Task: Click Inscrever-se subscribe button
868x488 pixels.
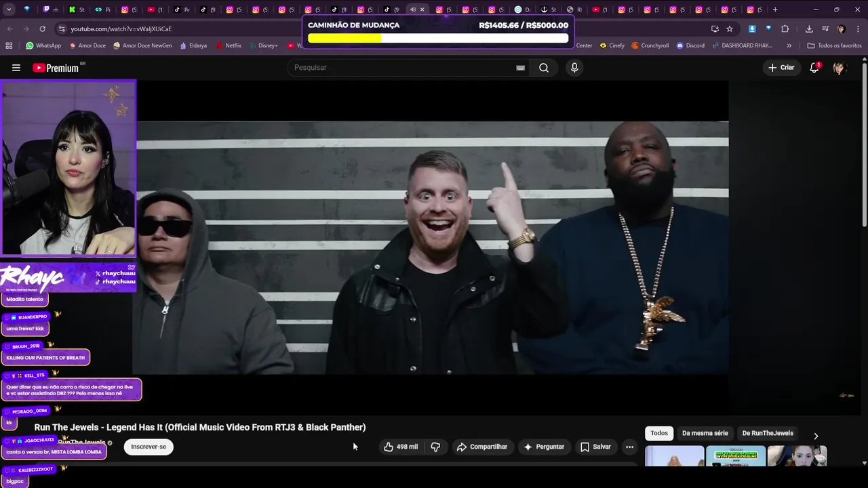Action: (x=149, y=447)
